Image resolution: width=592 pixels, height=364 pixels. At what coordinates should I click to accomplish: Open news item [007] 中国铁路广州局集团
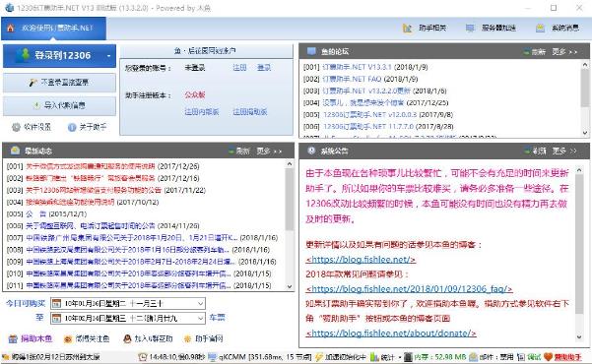(x=131, y=238)
